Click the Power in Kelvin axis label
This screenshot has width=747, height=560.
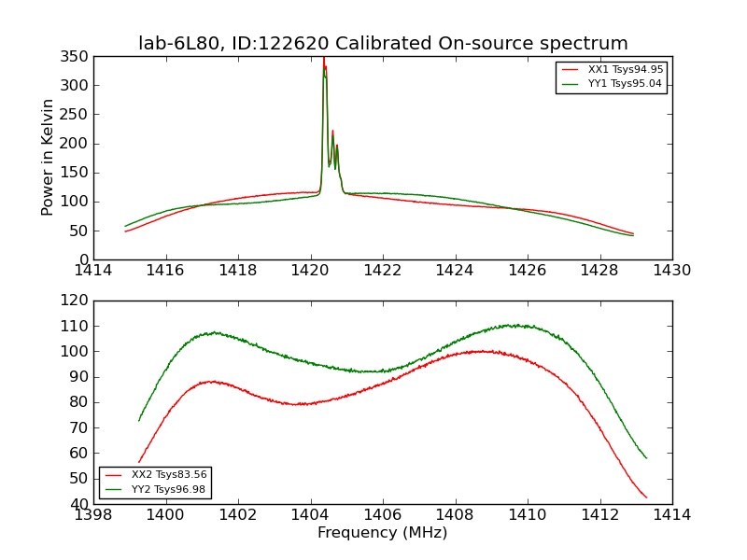click(x=47, y=158)
